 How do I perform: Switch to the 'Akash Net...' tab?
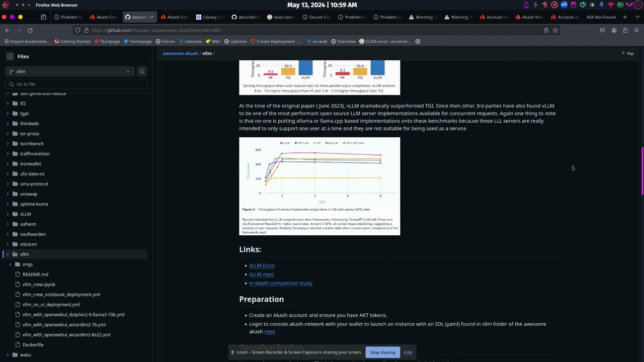tap(530, 17)
